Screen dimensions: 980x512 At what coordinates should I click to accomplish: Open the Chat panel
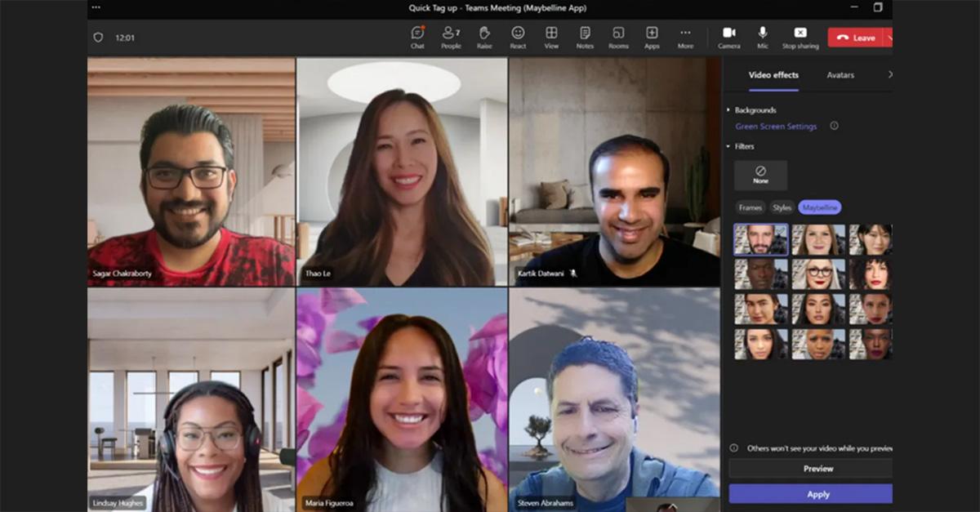[x=417, y=37]
